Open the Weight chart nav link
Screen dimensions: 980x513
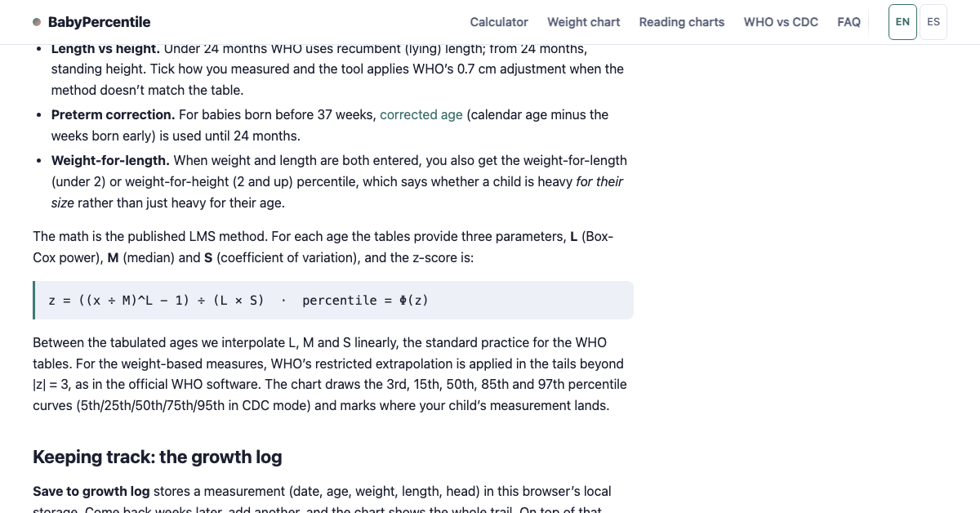point(583,22)
